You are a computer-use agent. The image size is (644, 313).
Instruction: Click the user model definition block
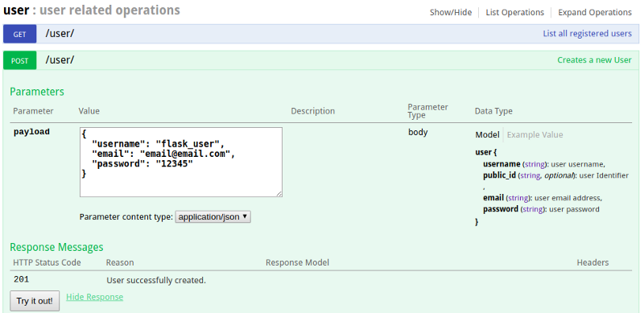pos(551,187)
